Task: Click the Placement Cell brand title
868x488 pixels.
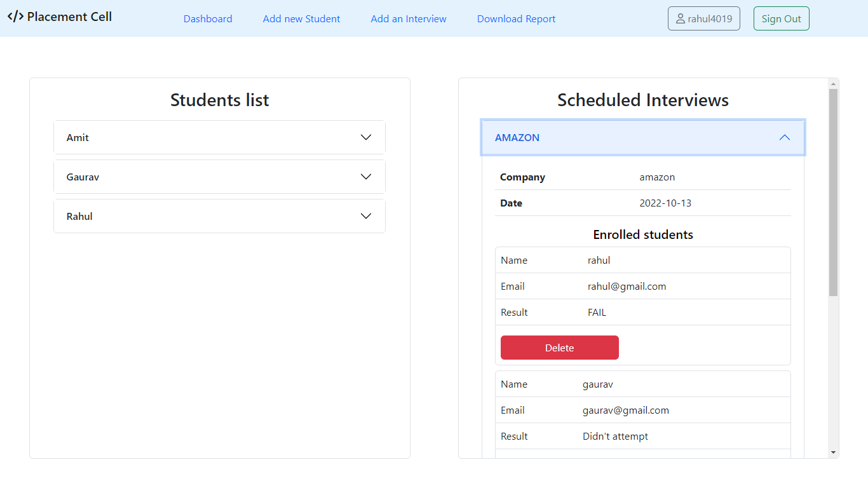Action: click(69, 17)
